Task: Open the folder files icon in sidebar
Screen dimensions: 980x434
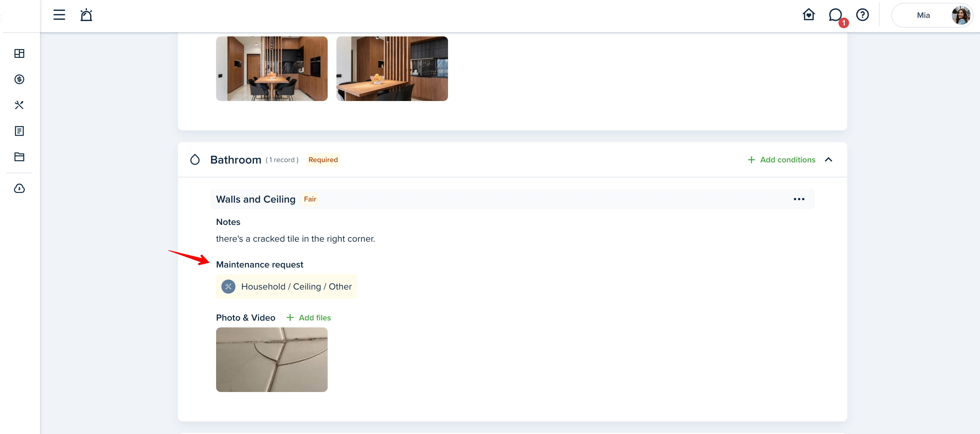Action: (19, 157)
